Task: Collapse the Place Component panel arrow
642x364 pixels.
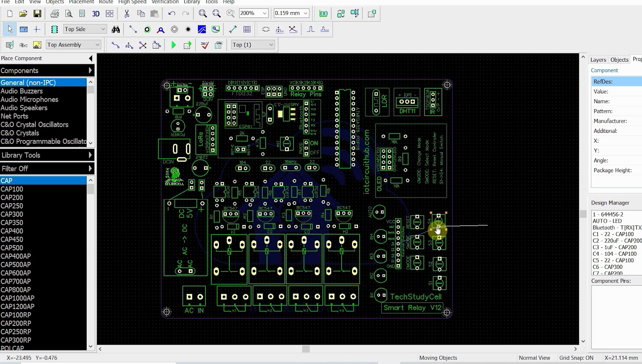Action: click(90, 58)
